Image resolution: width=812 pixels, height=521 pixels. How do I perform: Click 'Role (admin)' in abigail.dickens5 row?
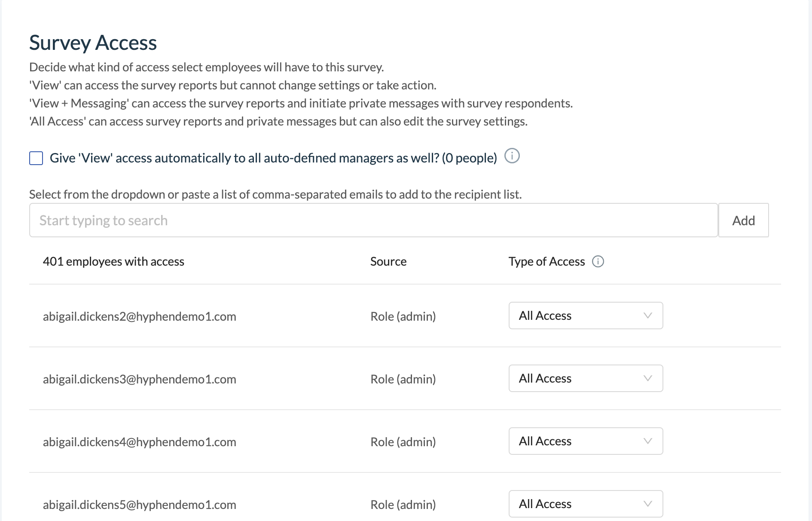(x=403, y=505)
